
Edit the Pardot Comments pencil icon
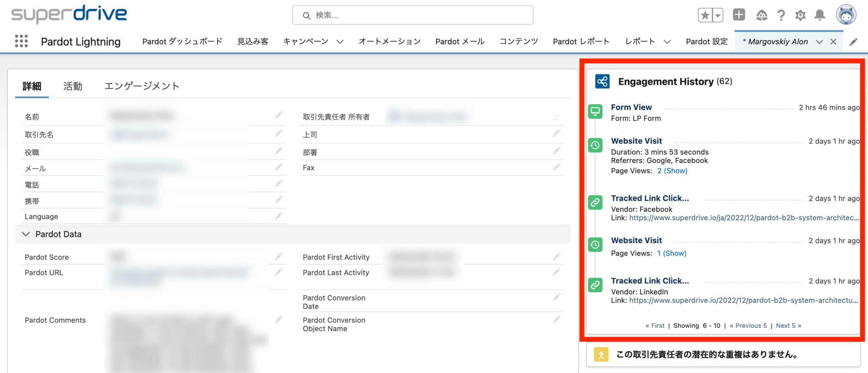279,319
